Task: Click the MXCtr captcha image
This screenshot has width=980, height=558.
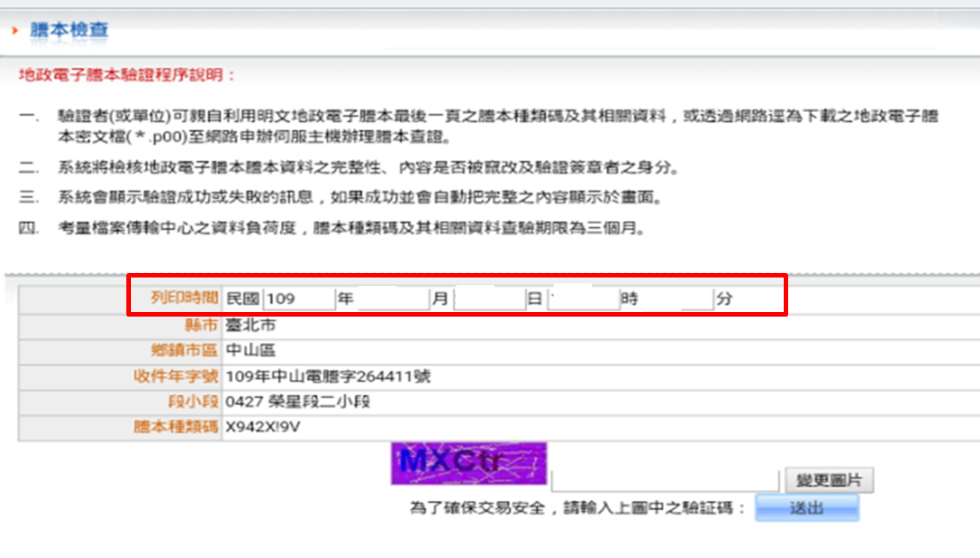Action: (x=469, y=462)
